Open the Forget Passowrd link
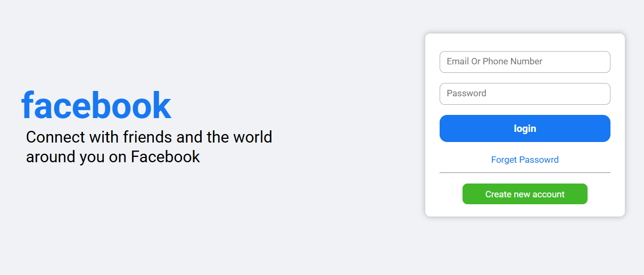This screenshot has width=644, height=275. pos(525,160)
